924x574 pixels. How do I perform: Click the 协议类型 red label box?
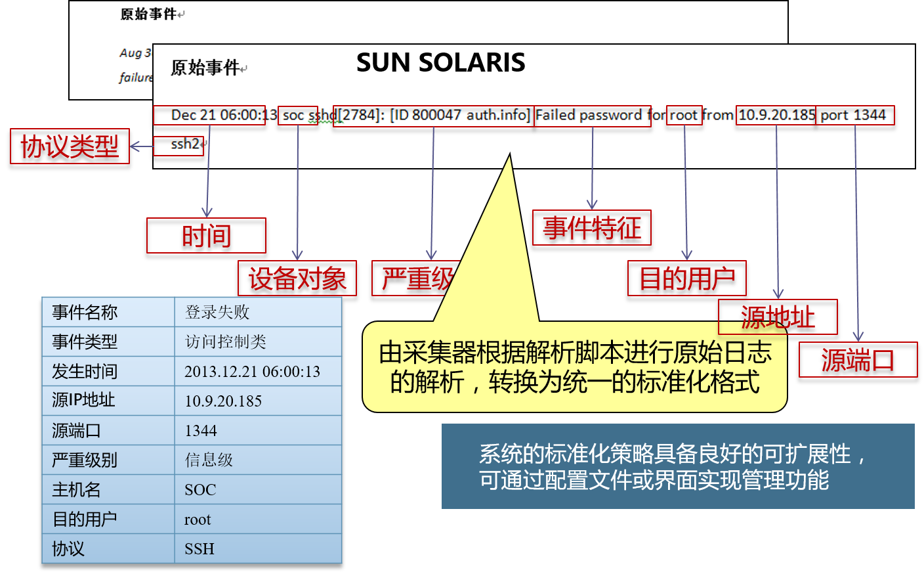coord(70,146)
